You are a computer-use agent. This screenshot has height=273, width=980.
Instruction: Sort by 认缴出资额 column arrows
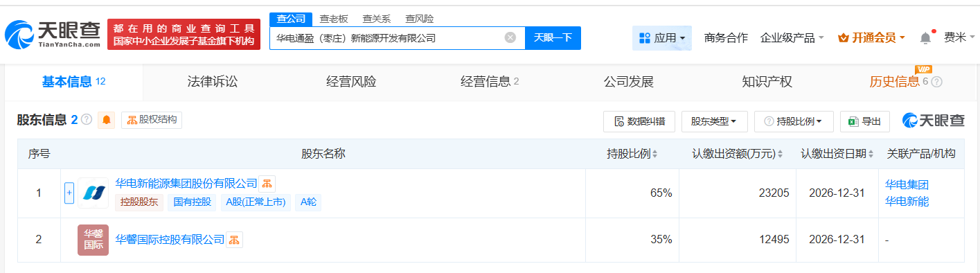(781, 154)
